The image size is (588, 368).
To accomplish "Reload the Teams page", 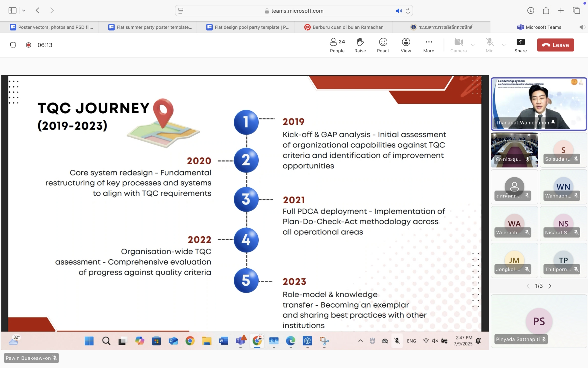I will [x=408, y=11].
